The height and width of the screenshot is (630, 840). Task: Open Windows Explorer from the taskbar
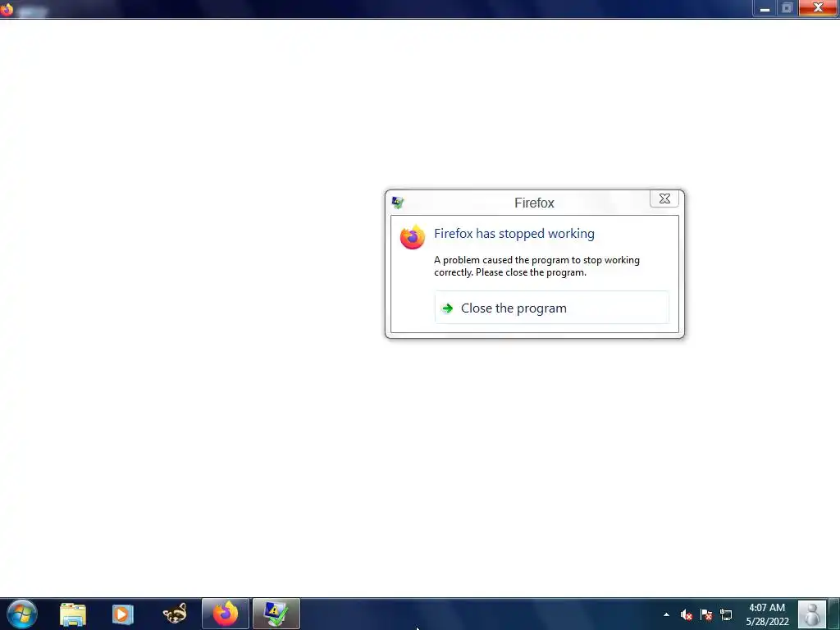point(73,614)
